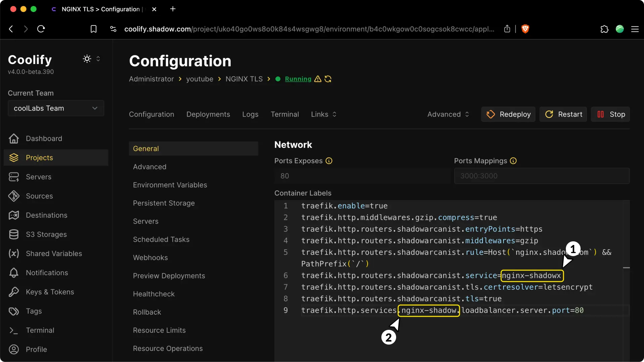Select General in settings menu
This screenshot has height=362, width=644.
pyautogui.click(x=194, y=148)
